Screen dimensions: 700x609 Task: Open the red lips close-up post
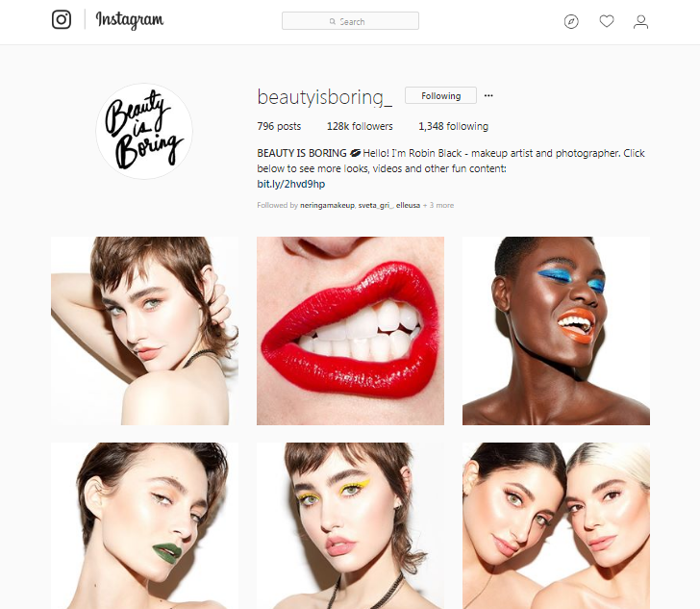tap(350, 331)
